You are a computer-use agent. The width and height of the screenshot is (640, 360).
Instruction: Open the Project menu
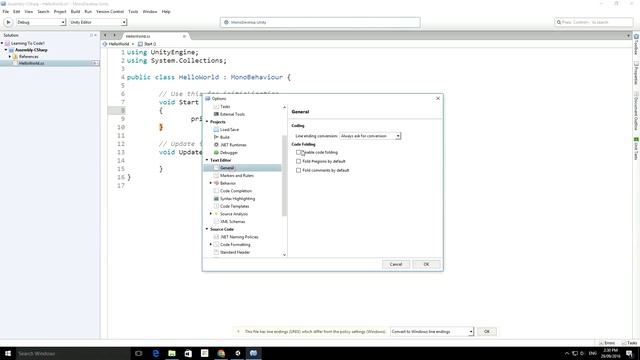coord(60,12)
